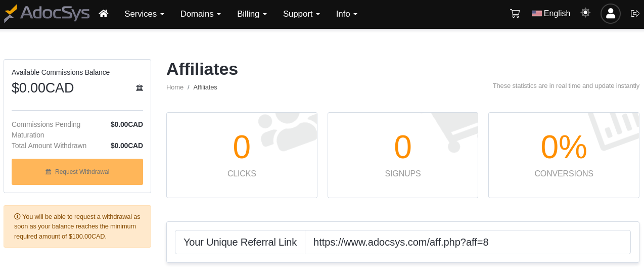The width and height of the screenshot is (644, 280).
Task: Expand the Services dropdown menu
Action: pos(144,14)
